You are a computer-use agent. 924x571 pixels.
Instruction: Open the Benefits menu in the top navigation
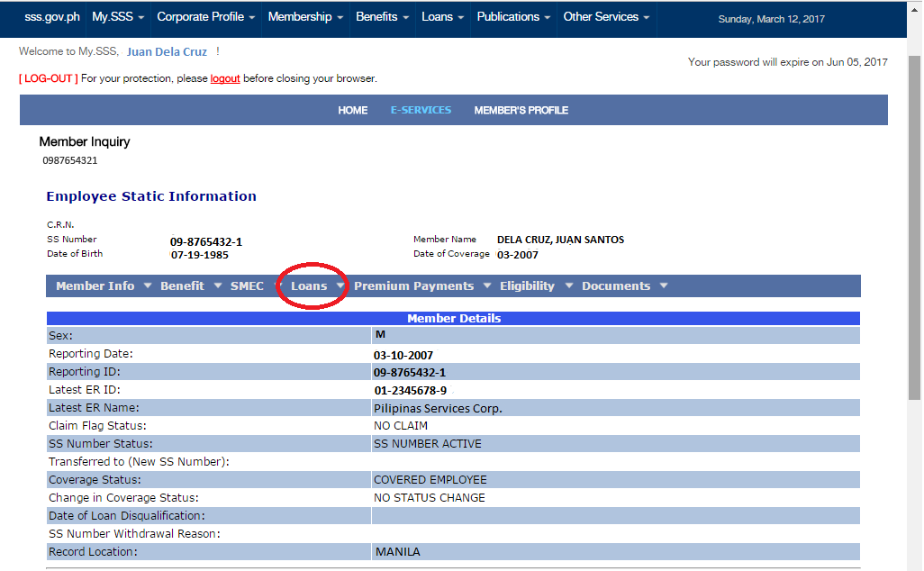(377, 16)
